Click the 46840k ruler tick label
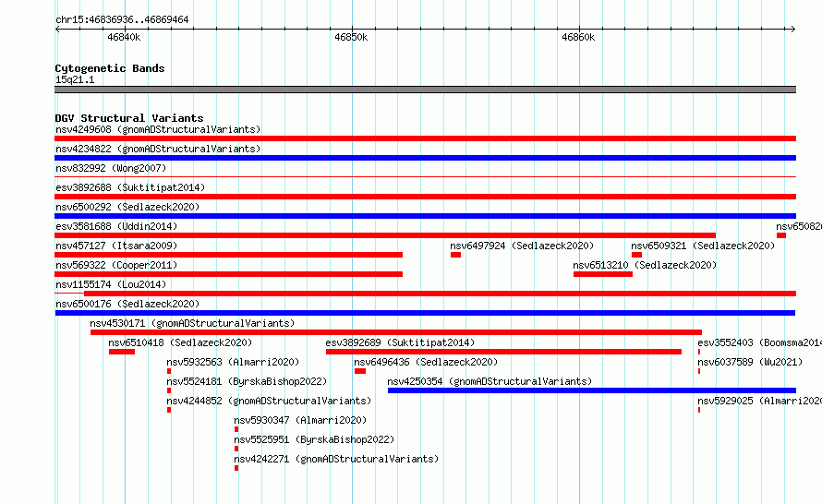Viewport: 822px width, 504px height. coord(124,37)
